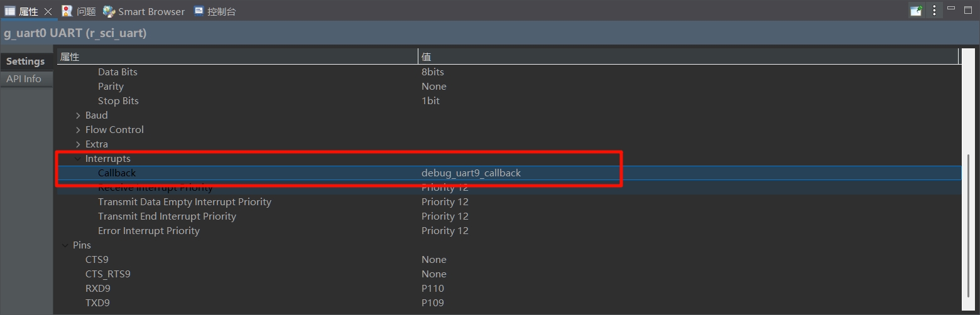Screen dimensions: 980x315
Task: Minimize the properties panel view
Action: pos(951,9)
